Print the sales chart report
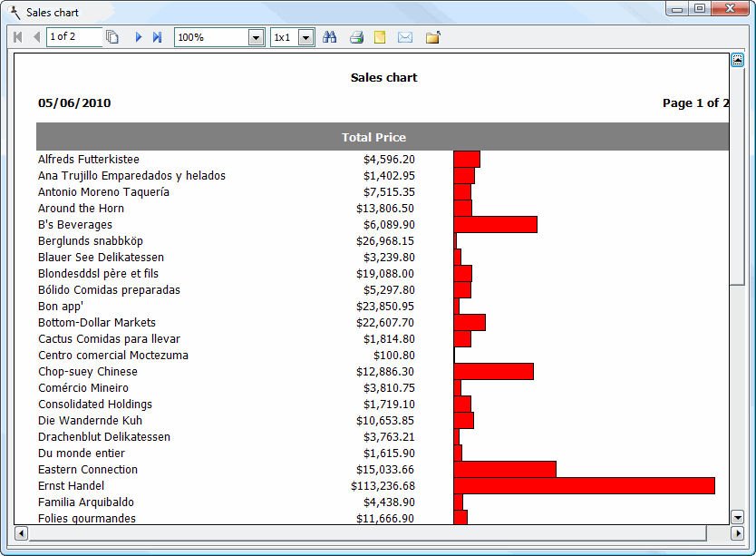Viewport: 756px width, 556px height. pos(356,37)
